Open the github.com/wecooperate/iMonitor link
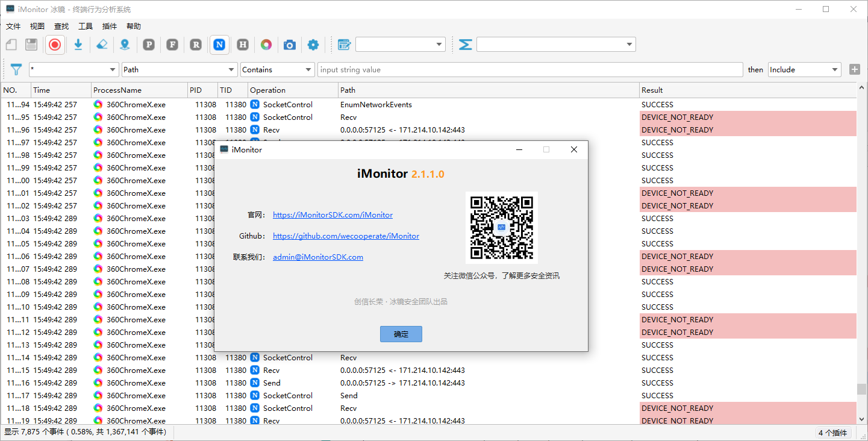 point(346,236)
